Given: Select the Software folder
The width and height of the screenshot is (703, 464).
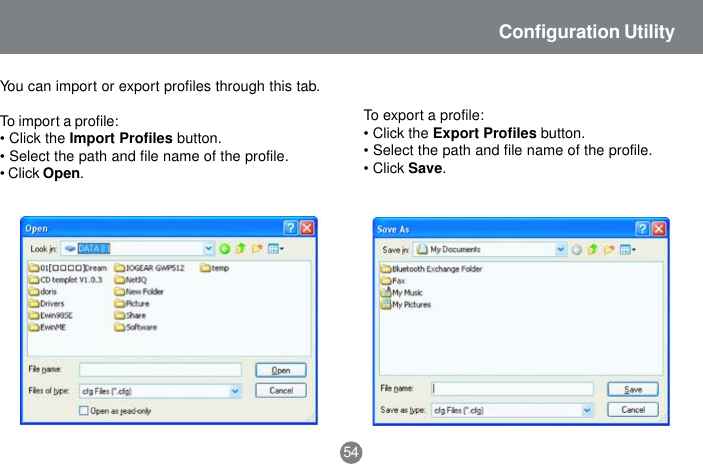Looking at the screenshot, I should pos(136,327).
